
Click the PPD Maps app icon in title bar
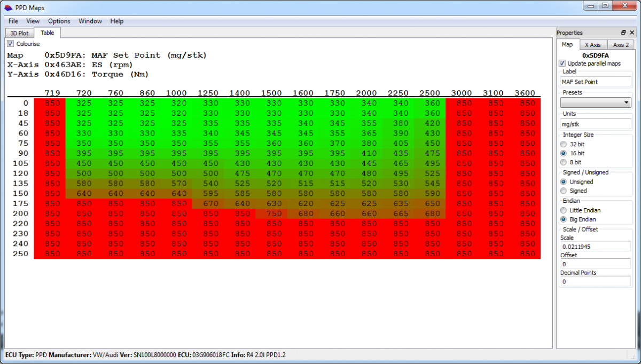(8, 8)
